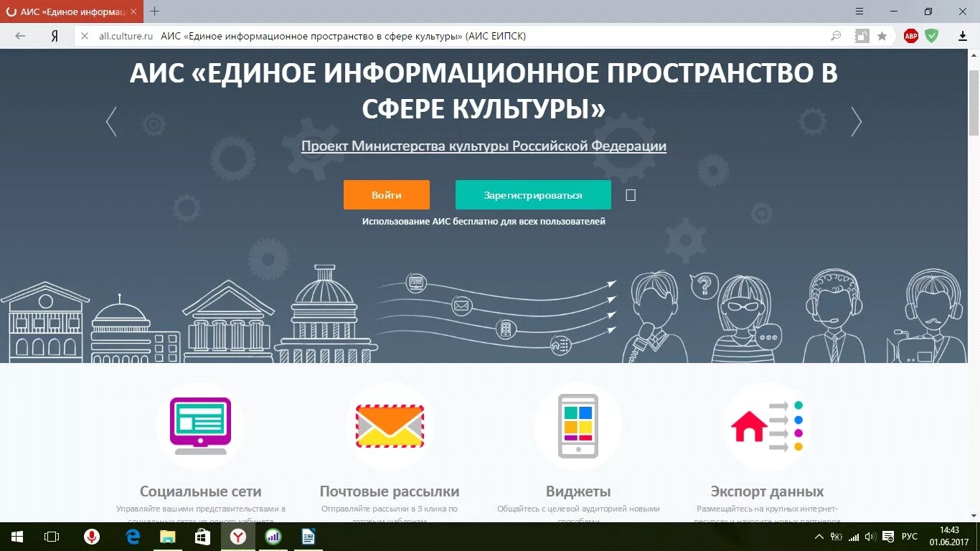Open the network signal tray icon
Image resolution: width=980 pixels, height=551 pixels.
point(854,537)
